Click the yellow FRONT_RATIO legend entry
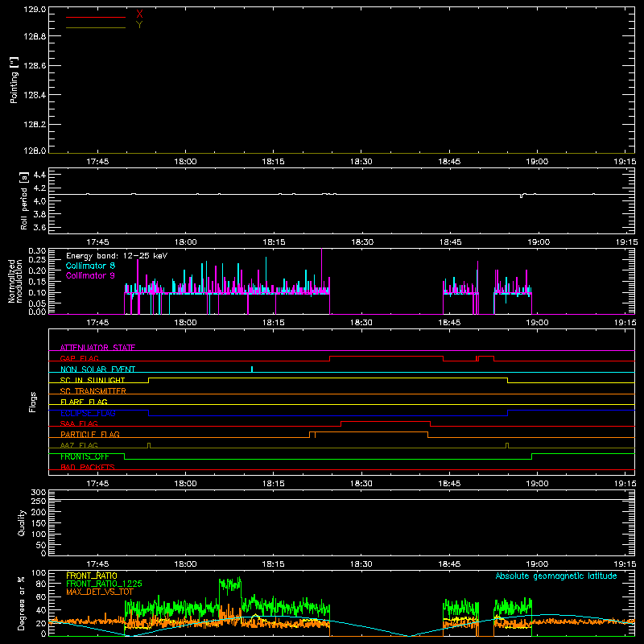 pos(92,576)
